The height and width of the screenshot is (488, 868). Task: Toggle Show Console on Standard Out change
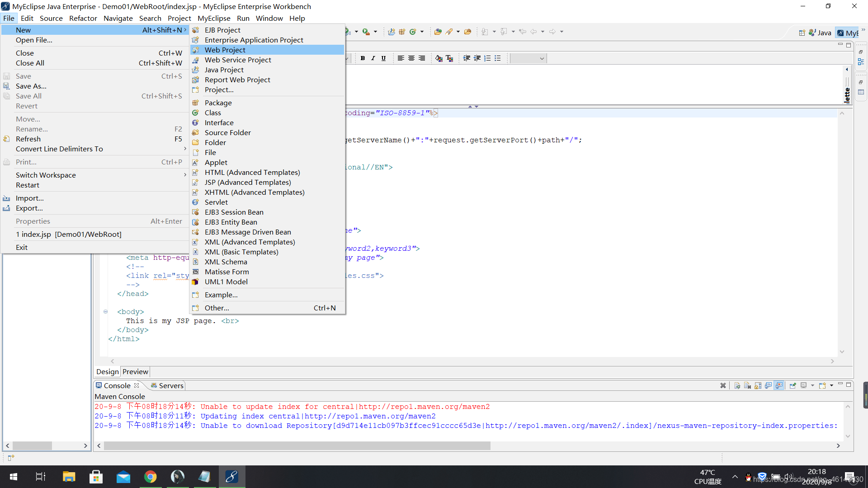tap(769, 385)
